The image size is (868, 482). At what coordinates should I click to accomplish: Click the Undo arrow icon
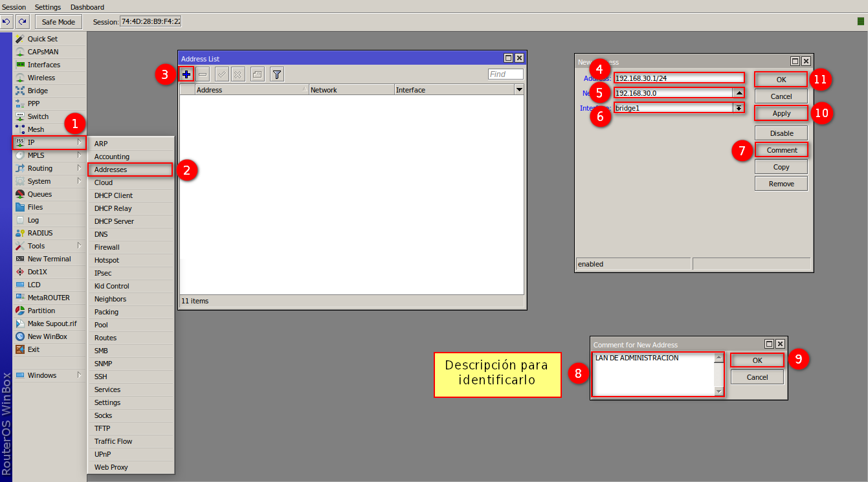6,22
